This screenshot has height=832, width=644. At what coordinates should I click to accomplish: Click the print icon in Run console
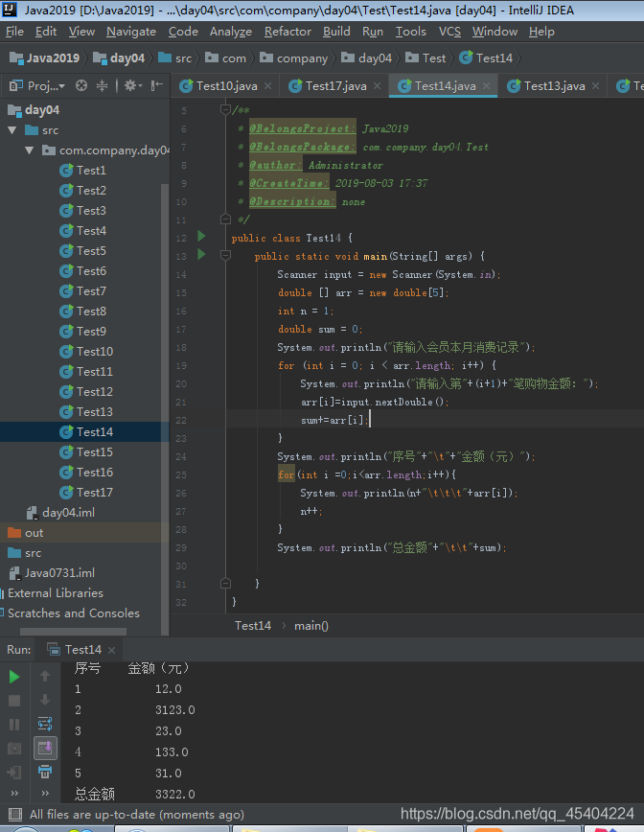(x=45, y=772)
